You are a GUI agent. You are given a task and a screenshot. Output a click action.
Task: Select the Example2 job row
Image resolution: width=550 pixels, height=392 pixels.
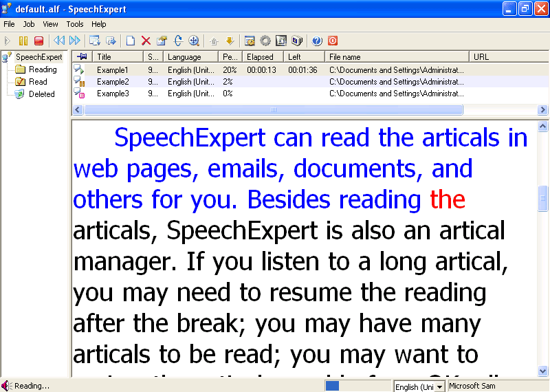(311, 82)
